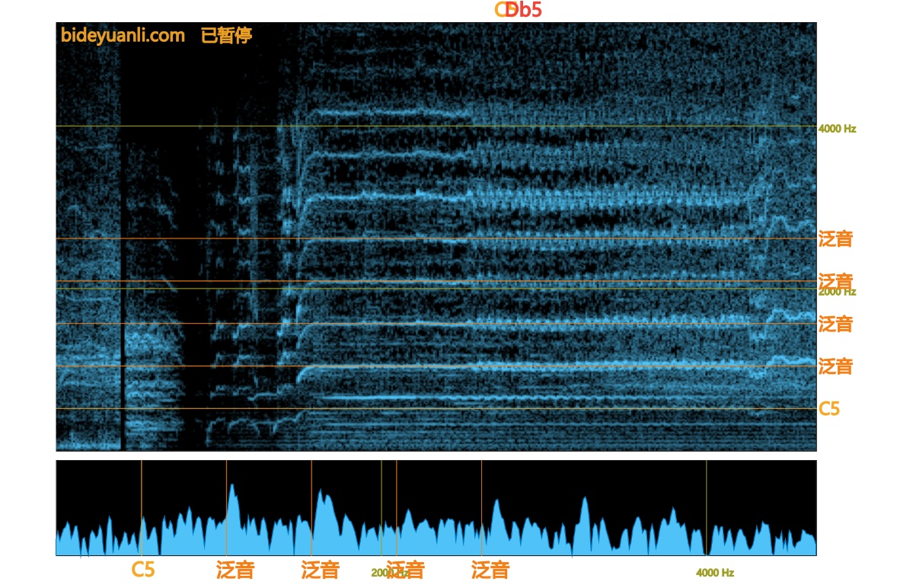Click inside the blue spectrogram display
The width and height of the screenshot is (897, 588).
click(436, 237)
